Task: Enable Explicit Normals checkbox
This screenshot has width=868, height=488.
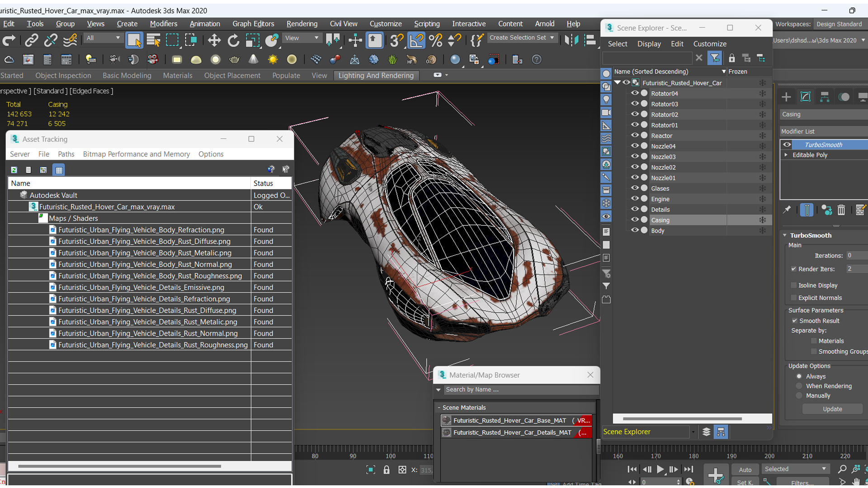Action: (793, 298)
